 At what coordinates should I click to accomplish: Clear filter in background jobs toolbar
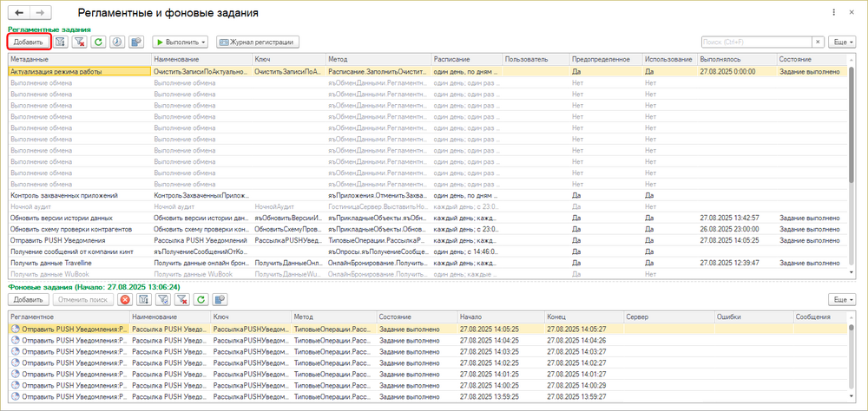coord(181,299)
